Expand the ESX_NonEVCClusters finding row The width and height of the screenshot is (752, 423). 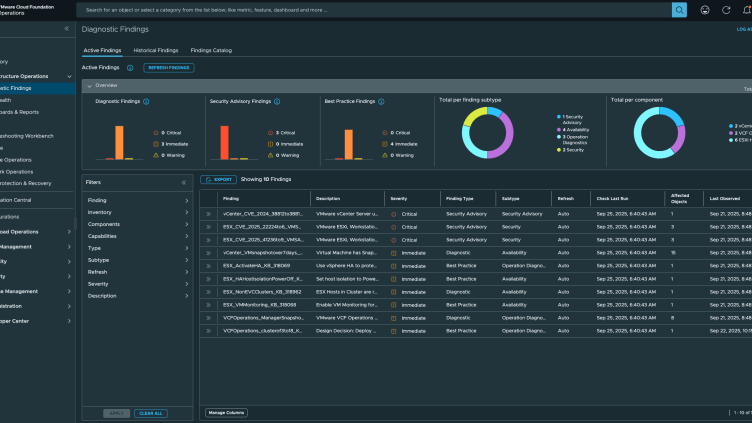click(209, 292)
